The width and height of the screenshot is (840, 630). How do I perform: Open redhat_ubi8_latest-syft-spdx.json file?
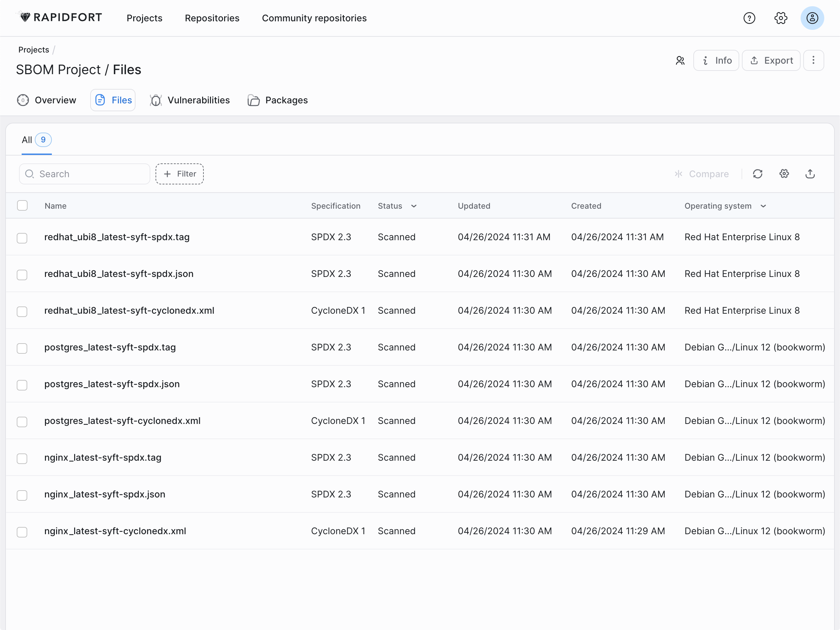coord(119,274)
